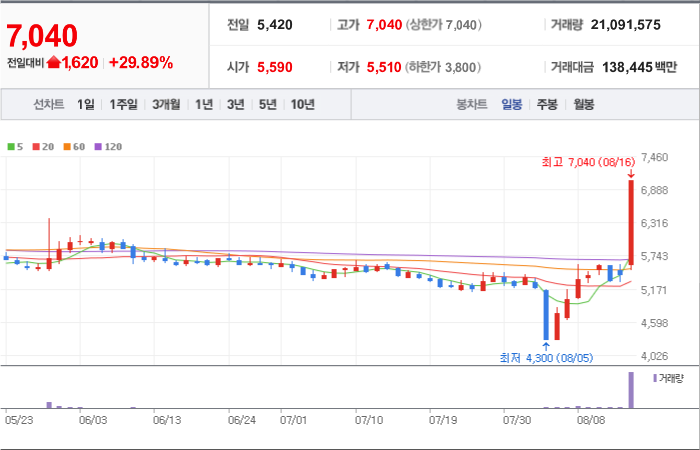Show the 3개월 line chart
The image size is (700, 450).
click(x=166, y=104)
